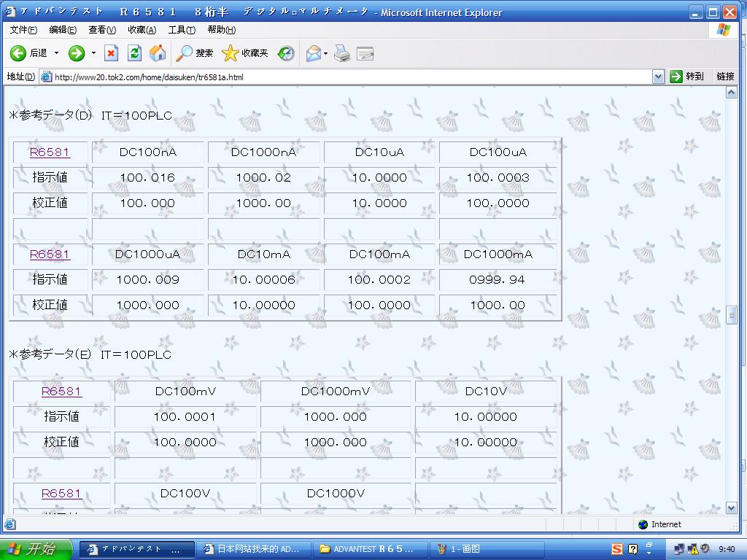Click the address bar URL field

[x=352, y=77]
